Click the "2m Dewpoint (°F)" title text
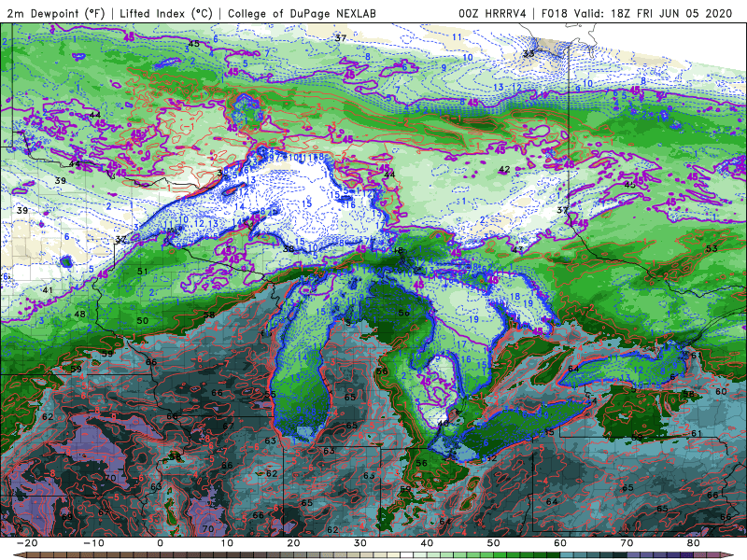This screenshot has width=747, height=560. tap(55, 13)
